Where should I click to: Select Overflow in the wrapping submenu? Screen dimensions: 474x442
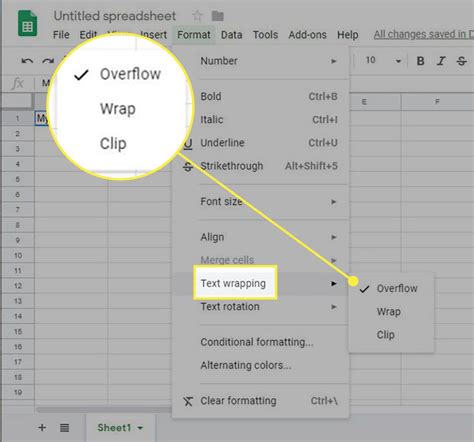391,289
